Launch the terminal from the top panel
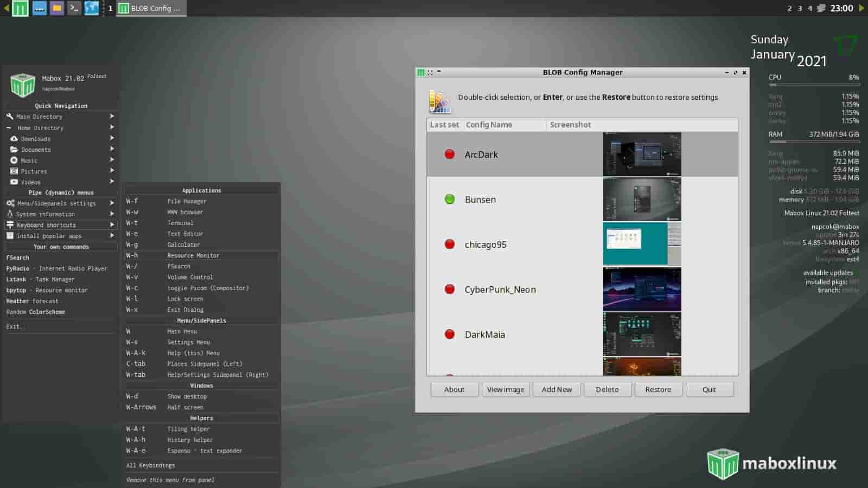 click(x=74, y=8)
